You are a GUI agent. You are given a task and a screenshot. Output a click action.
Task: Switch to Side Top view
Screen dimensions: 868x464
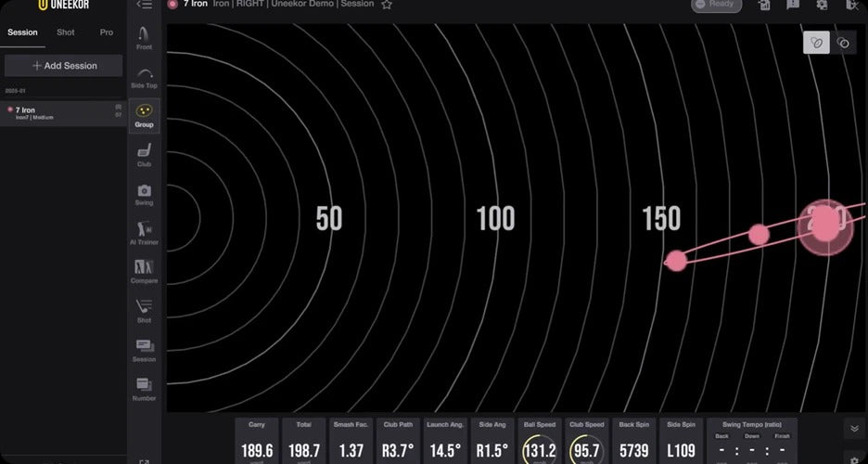click(x=144, y=76)
